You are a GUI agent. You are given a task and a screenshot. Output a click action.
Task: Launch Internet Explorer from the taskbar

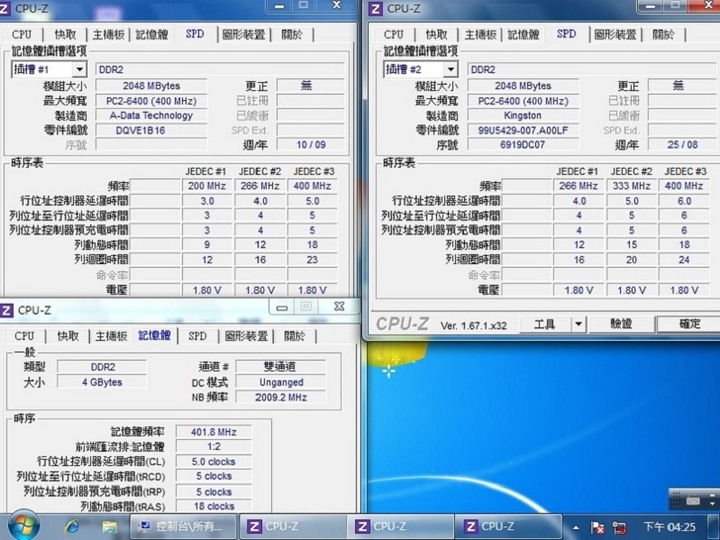72,527
